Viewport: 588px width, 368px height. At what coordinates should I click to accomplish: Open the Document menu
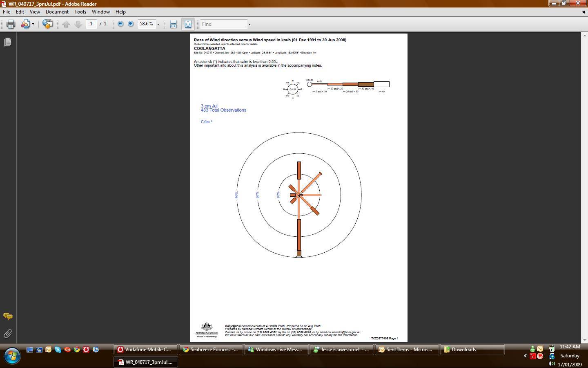pos(57,12)
